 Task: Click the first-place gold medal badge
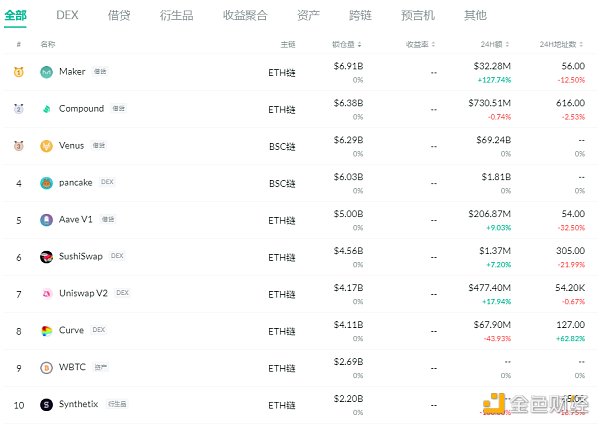pyautogui.click(x=18, y=72)
